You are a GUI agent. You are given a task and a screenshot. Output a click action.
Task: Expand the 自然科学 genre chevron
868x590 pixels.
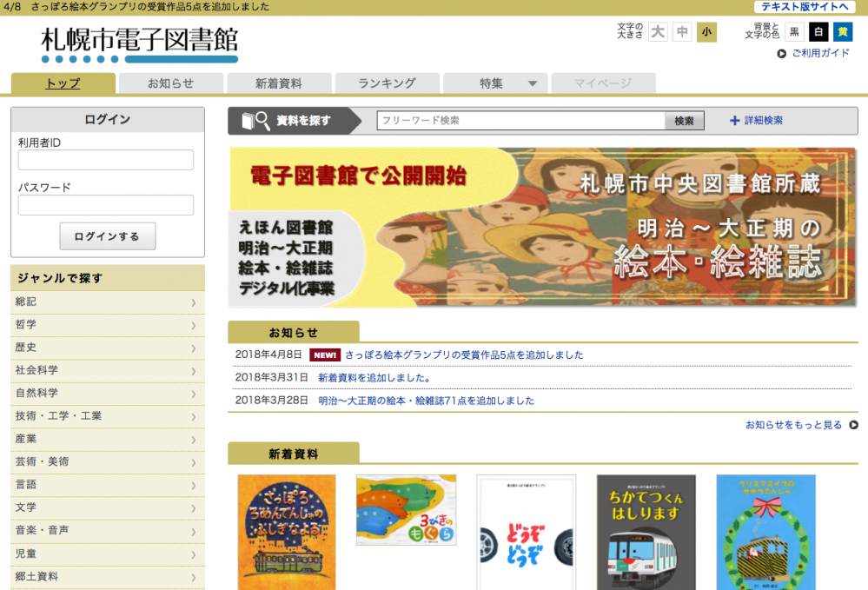point(194,394)
